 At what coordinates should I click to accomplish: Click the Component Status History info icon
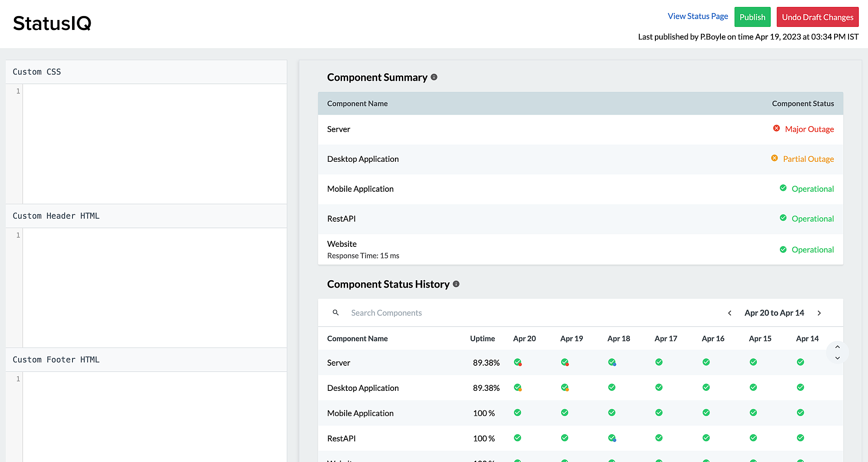pyautogui.click(x=456, y=284)
